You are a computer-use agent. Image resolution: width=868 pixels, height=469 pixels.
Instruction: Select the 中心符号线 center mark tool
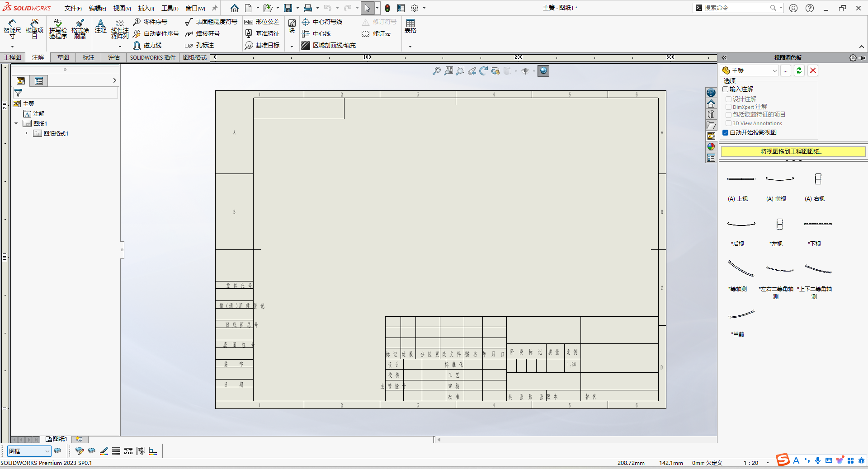coord(322,22)
